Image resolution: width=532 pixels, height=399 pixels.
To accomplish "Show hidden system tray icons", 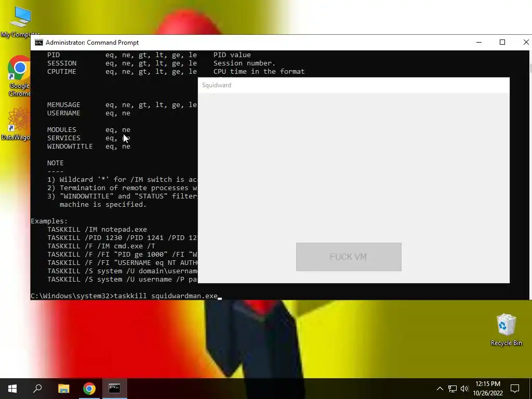I will pyautogui.click(x=440, y=389).
